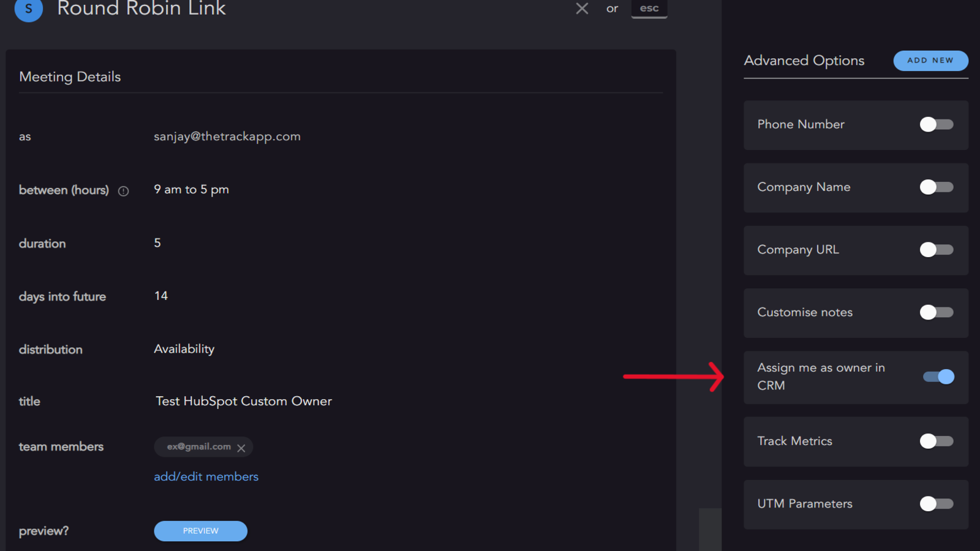Click the circular S avatar icon
The image size is (980, 551).
point(28,10)
